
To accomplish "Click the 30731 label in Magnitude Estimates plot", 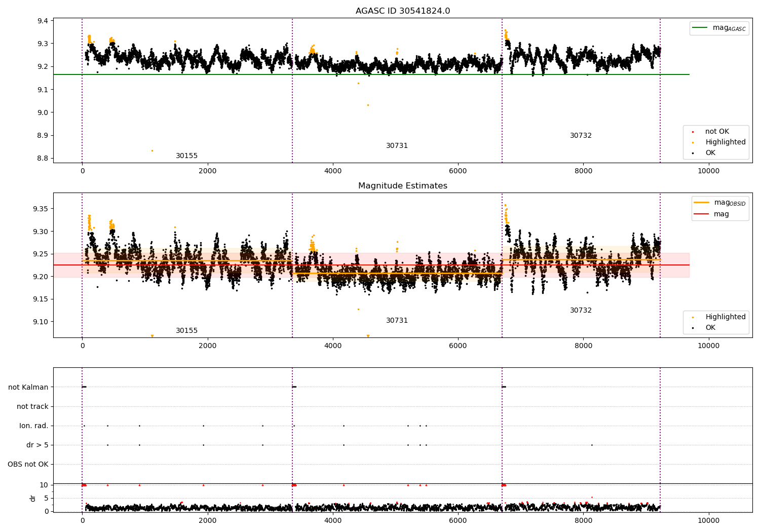I will pyautogui.click(x=397, y=321).
